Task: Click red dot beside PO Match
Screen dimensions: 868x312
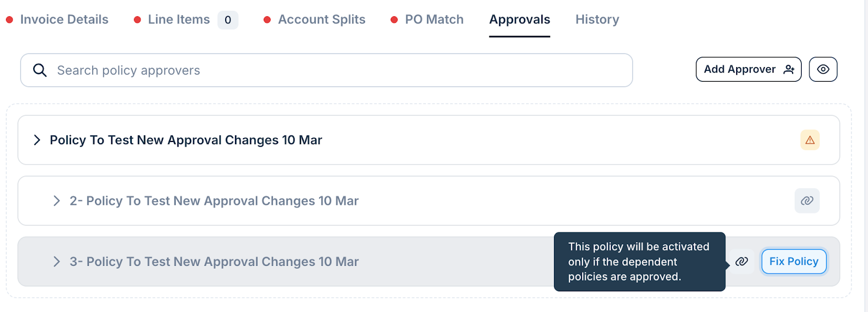Action: [x=394, y=19]
